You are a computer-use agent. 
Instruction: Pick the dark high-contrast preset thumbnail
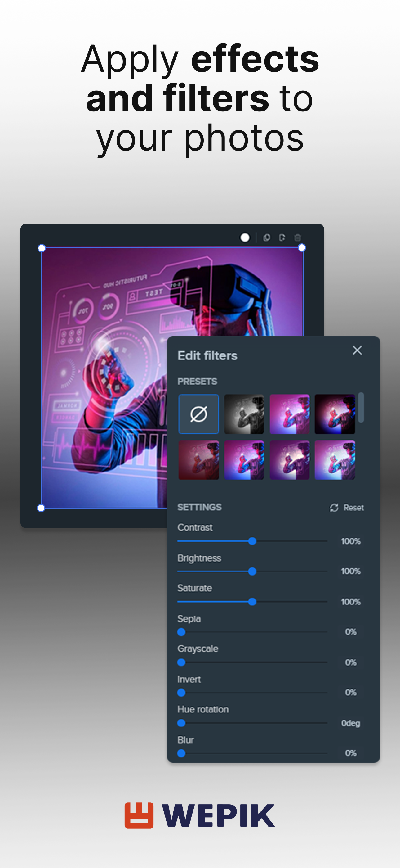[x=335, y=414]
